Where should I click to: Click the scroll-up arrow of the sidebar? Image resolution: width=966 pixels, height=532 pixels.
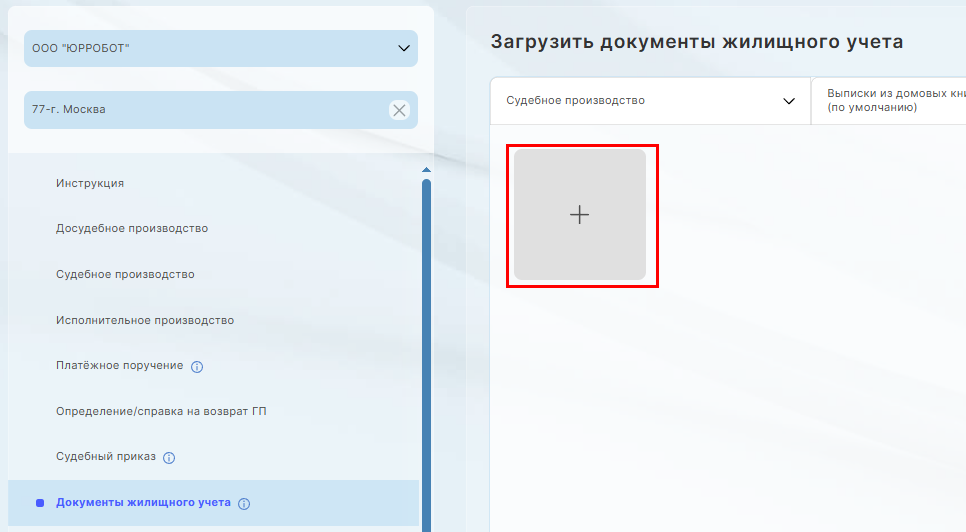click(x=426, y=170)
